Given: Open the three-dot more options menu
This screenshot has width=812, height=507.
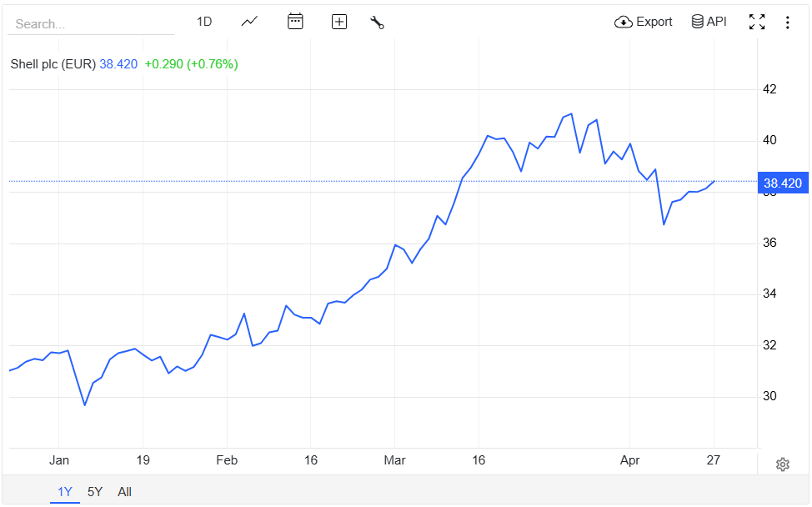Looking at the screenshot, I should (787, 23).
